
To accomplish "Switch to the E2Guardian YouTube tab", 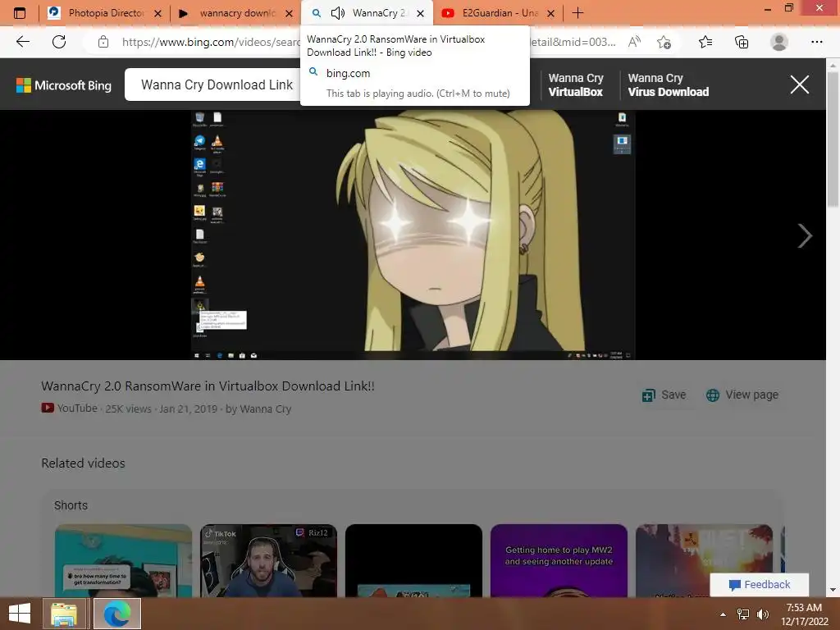I will pyautogui.click(x=498, y=13).
